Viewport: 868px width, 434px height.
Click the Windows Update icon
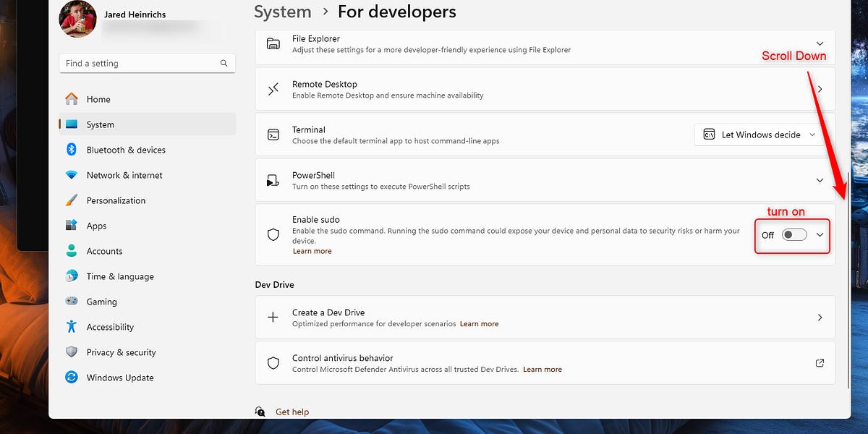(x=71, y=378)
